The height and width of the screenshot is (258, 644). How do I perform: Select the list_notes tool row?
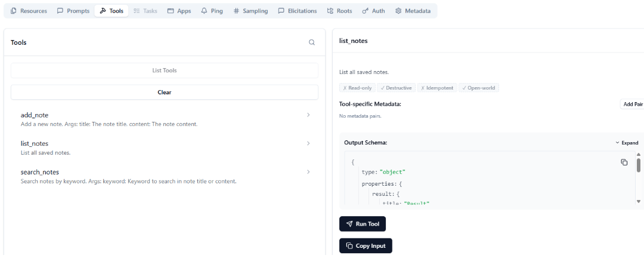coord(165,148)
